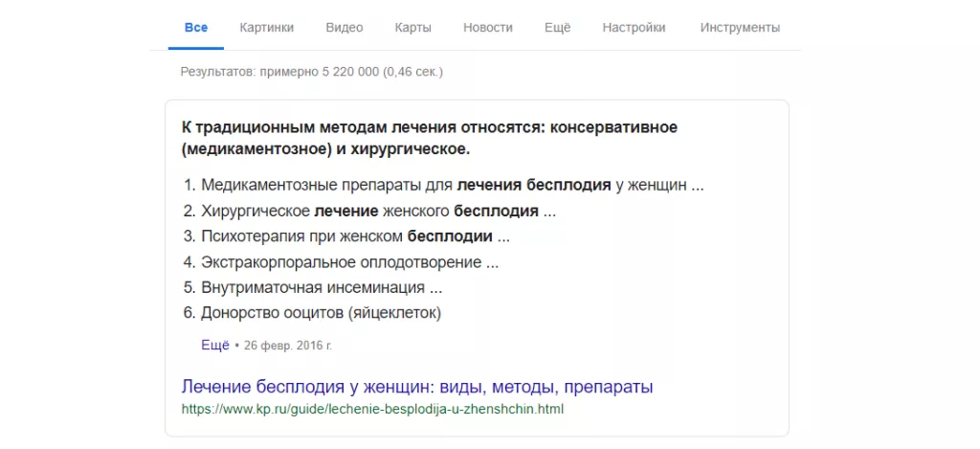Go to the Карты tab
980x449 pixels.
click(x=413, y=28)
